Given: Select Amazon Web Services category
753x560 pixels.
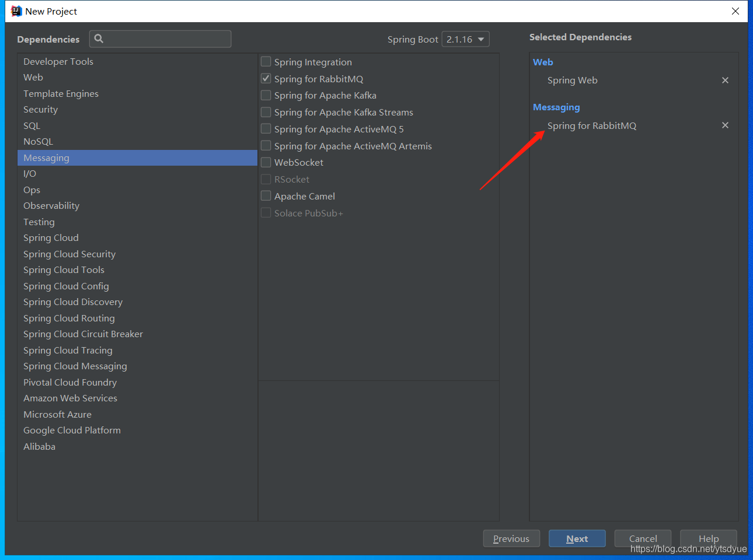Looking at the screenshot, I should pyautogui.click(x=137, y=398).
